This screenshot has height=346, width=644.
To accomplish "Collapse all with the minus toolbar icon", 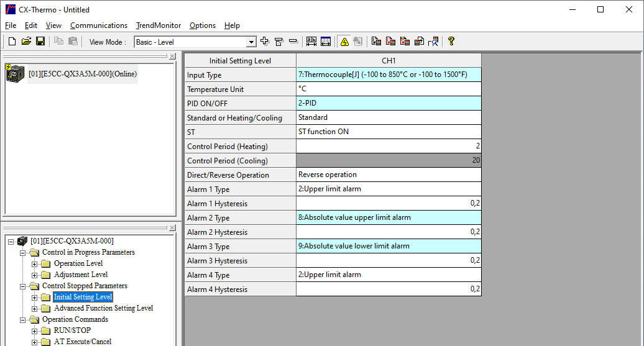I will click(293, 42).
